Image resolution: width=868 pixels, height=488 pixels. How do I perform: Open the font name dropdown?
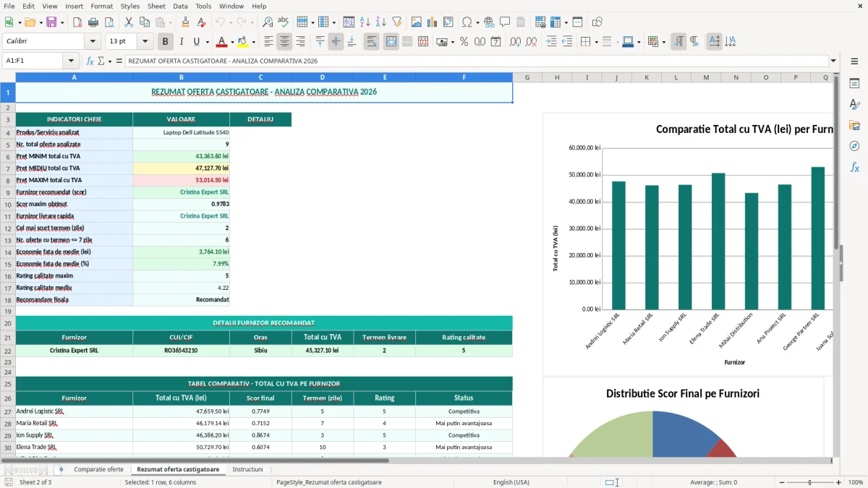93,42
